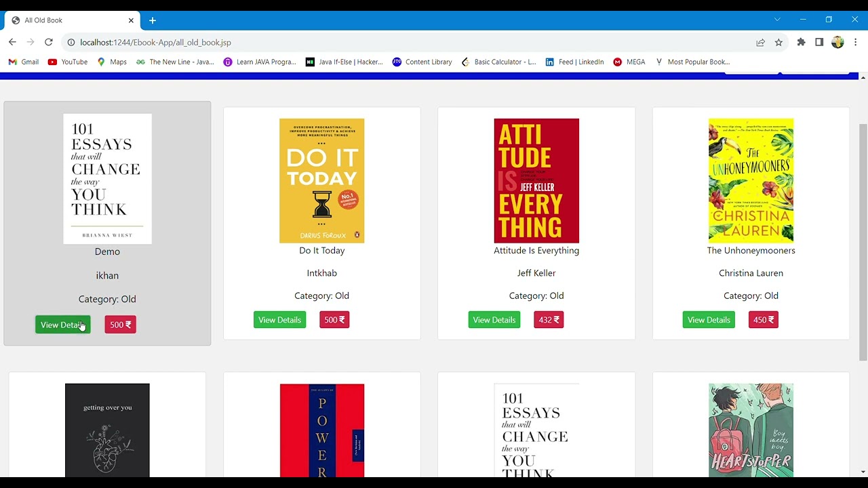Click the title text The Unhoneymooners

(751, 251)
